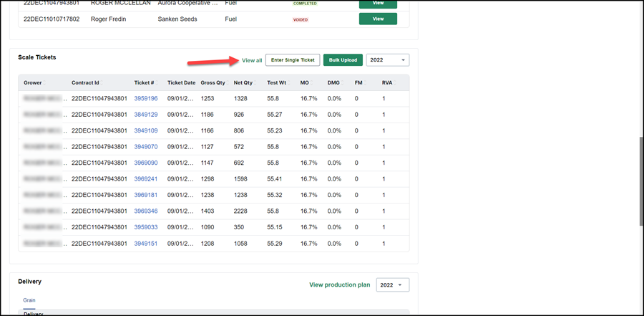Switch to the Grain tab
The width and height of the screenshot is (644, 316).
click(29, 300)
